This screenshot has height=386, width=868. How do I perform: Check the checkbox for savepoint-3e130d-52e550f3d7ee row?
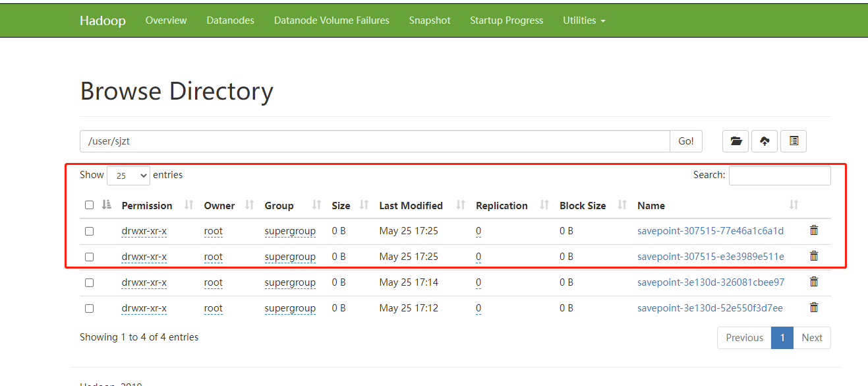(x=89, y=307)
